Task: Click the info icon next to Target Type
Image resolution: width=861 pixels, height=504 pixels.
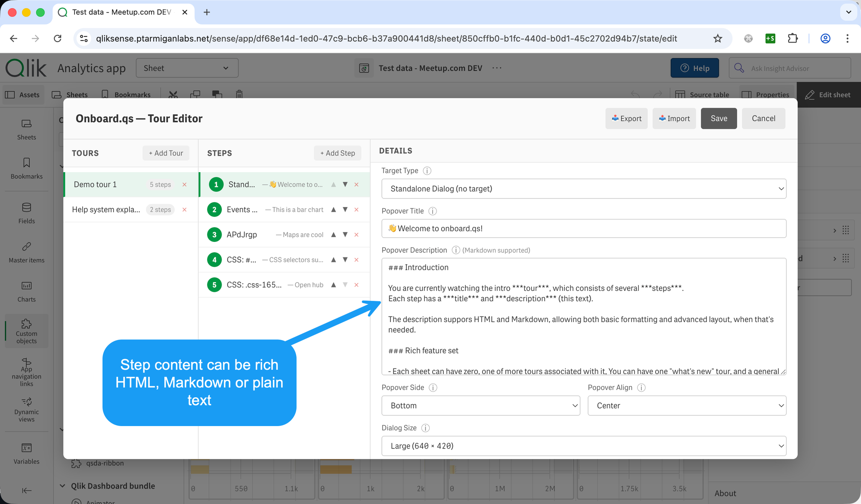Action: [x=427, y=171]
